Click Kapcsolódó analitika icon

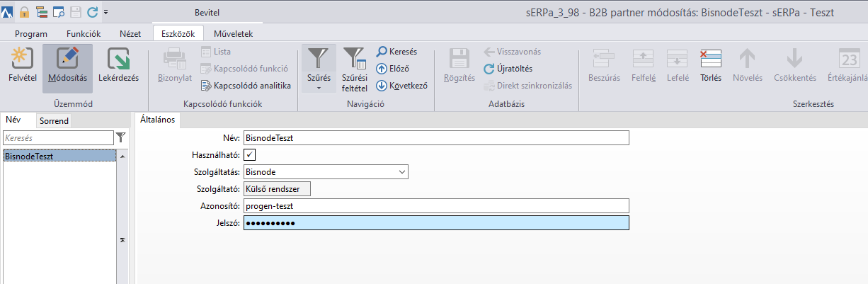click(x=207, y=86)
